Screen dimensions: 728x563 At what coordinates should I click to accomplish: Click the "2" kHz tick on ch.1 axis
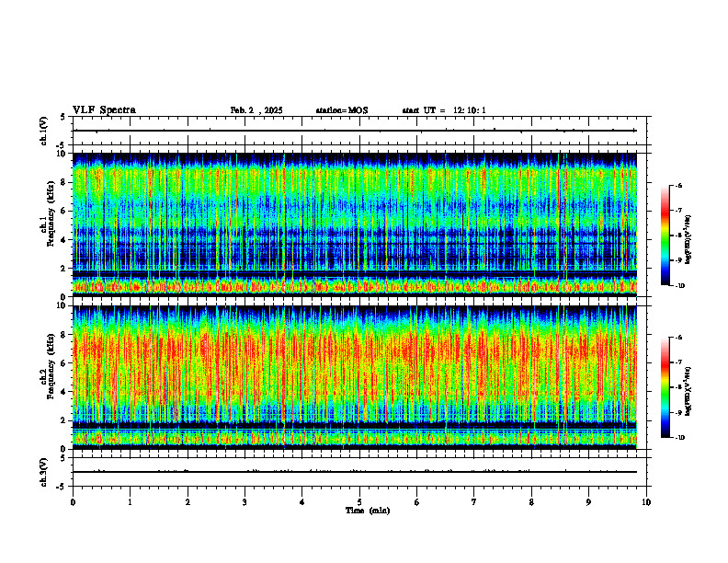[64, 268]
